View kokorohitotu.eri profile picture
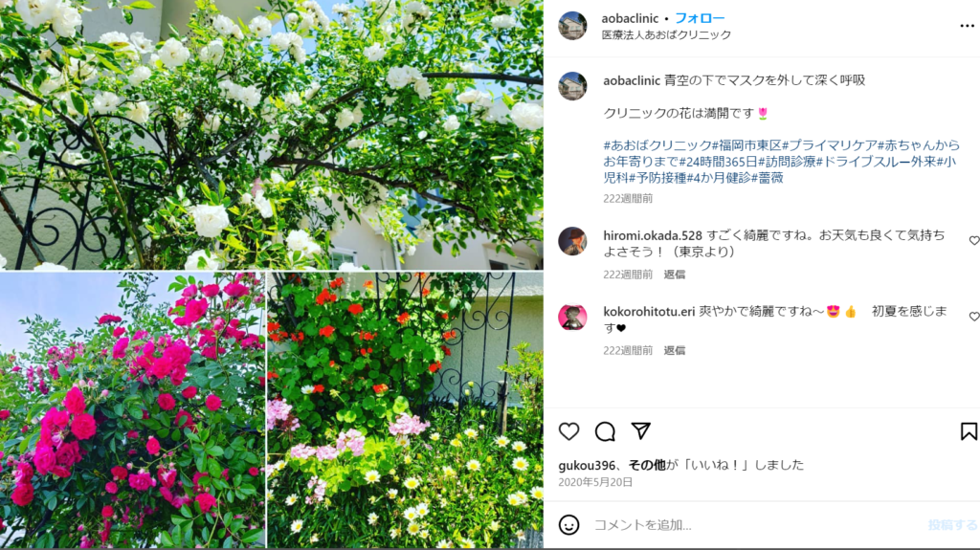 [x=572, y=318]
